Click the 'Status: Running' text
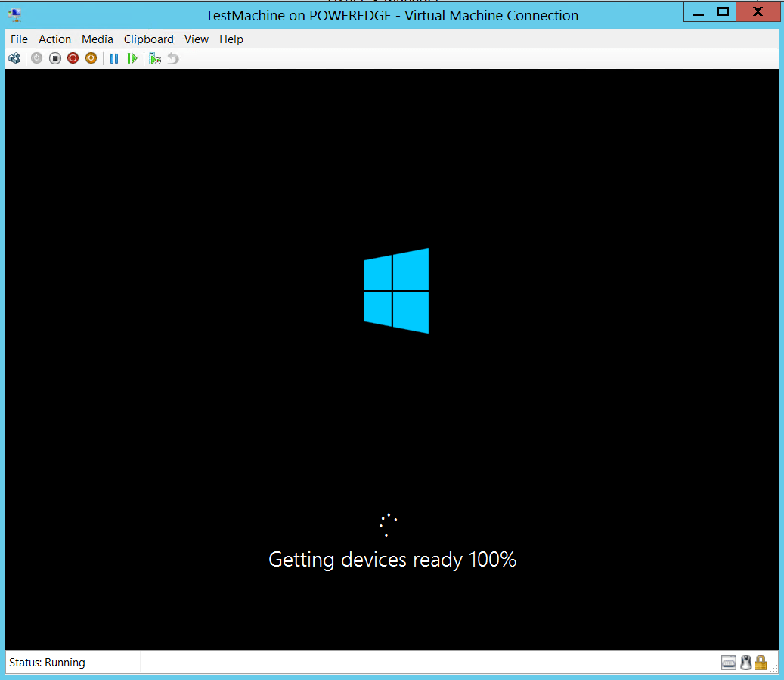Image resolution: width=784 pixels, height=680 pixels. click(47, 663)
